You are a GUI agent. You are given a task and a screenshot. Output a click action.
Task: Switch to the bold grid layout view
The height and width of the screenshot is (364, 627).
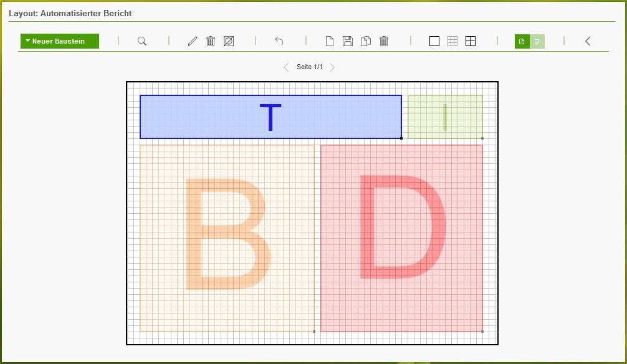point(471,41)
